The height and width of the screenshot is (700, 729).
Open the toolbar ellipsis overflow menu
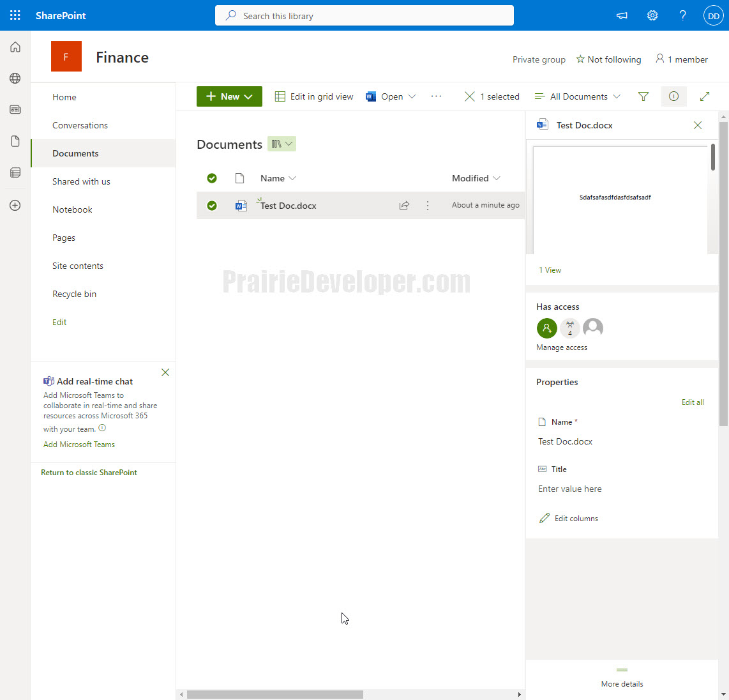(436, 96)
